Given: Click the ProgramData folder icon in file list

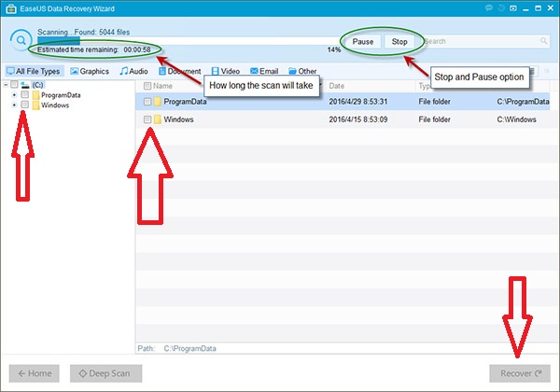Looking at the screenshot, I should coord(157,102).
